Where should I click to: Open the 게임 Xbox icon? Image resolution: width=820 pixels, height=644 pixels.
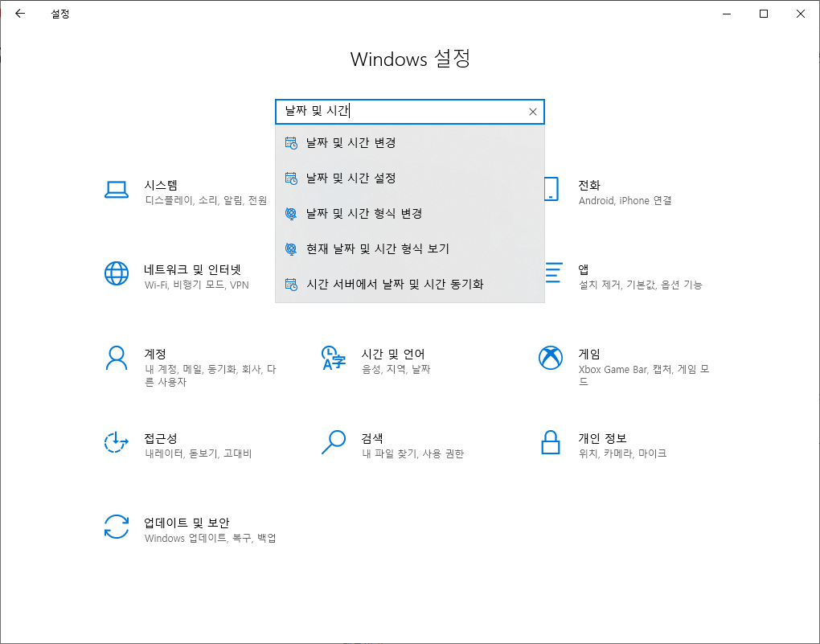[x=551, y=358]
